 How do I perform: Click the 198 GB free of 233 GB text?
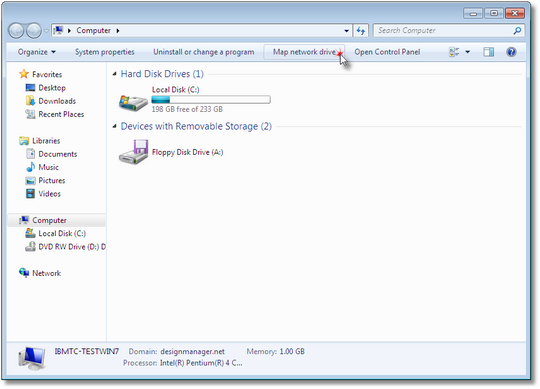(x=187, y=109)
